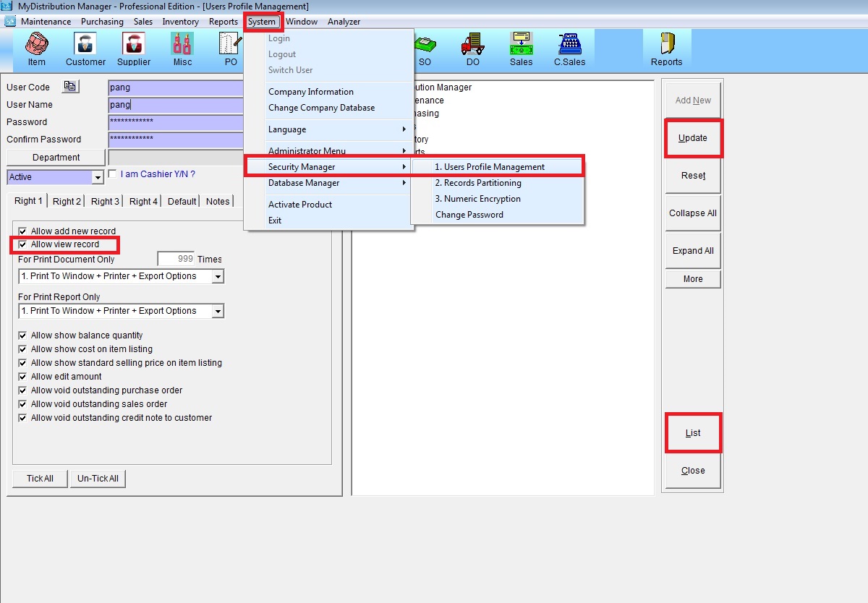Click the lookup icon beside User Code
Image resolution: width=868 pixels, height=603 pixels.
(69, 87)
